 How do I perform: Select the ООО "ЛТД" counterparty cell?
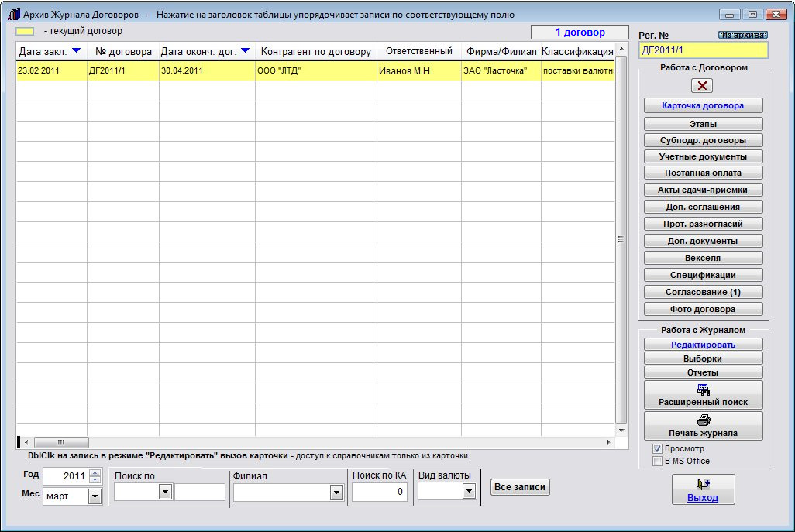tap(316, 71)
